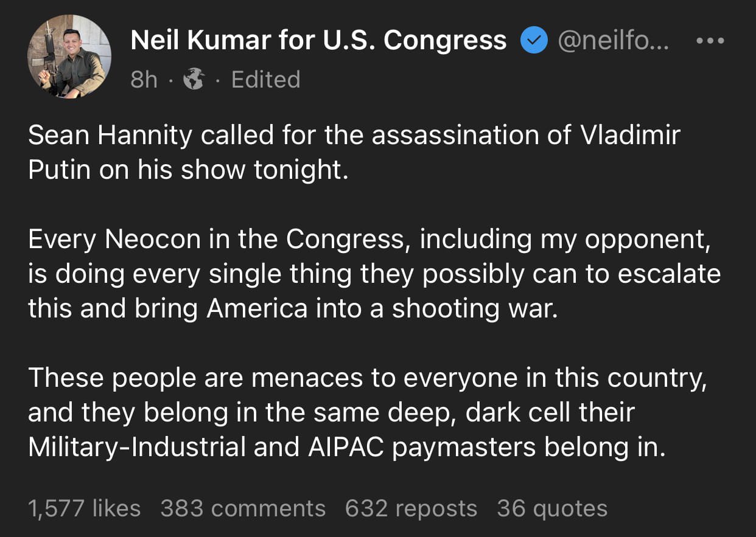Open the 383 comments

pyautogui.click(x=243, y=508)
